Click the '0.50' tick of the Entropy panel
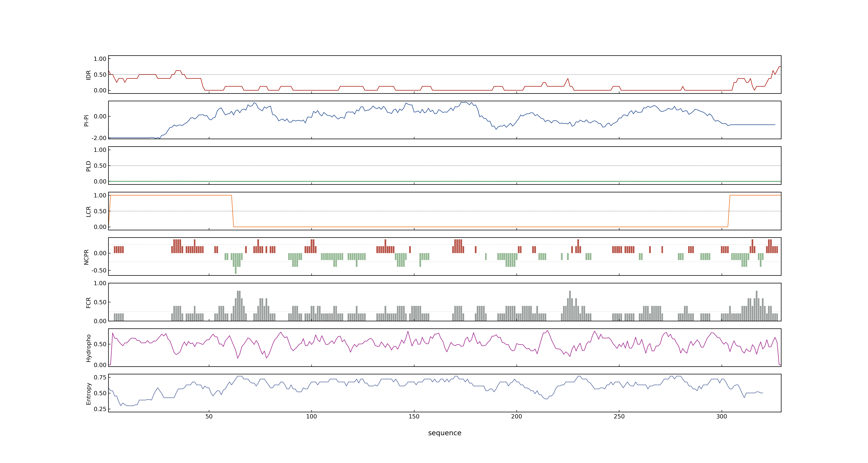This screenshot has height=463, width=868. pos(100,393)
